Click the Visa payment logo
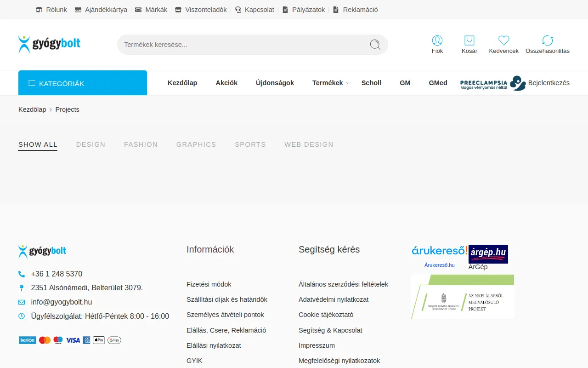Viewport: 588px width, 368px height. (x=73, y=340)
